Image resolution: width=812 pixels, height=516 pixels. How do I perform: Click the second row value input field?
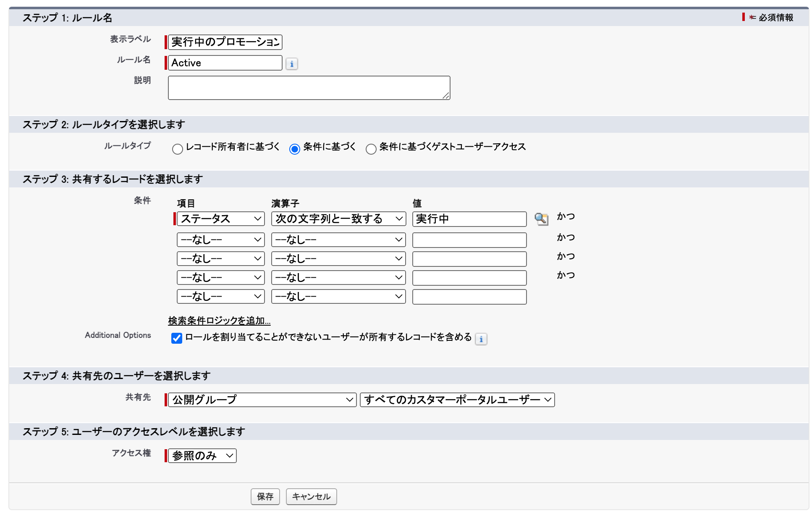[x=469, y=240]
